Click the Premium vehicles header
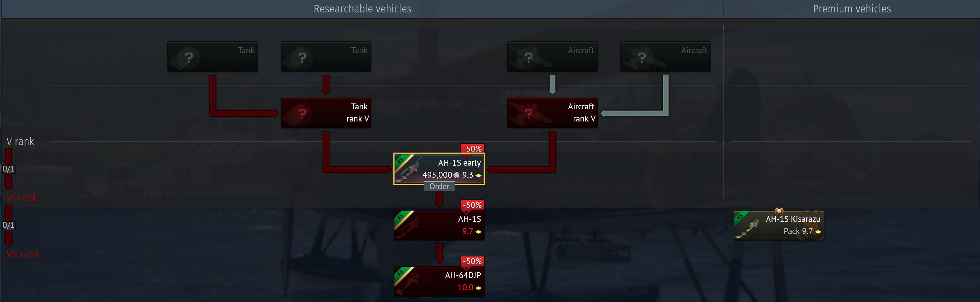980x302 pixels. [x=852, y=9]
